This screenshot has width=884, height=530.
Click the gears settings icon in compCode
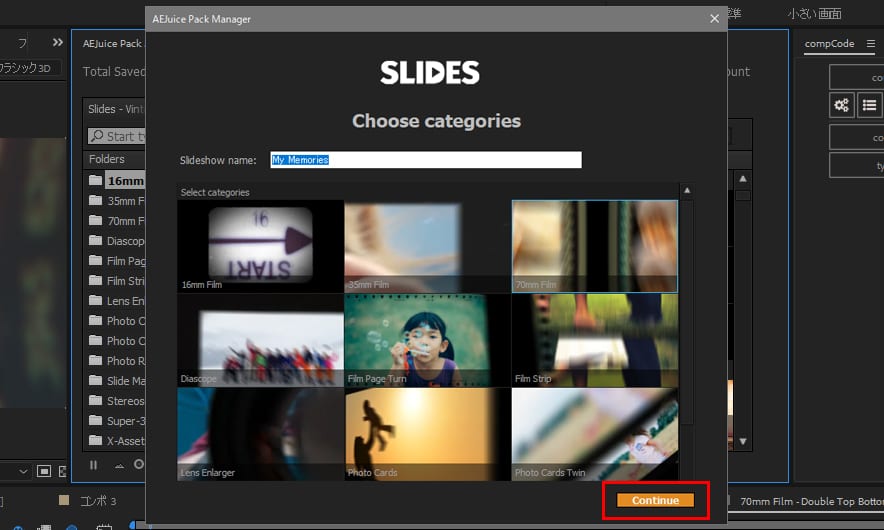842,105
